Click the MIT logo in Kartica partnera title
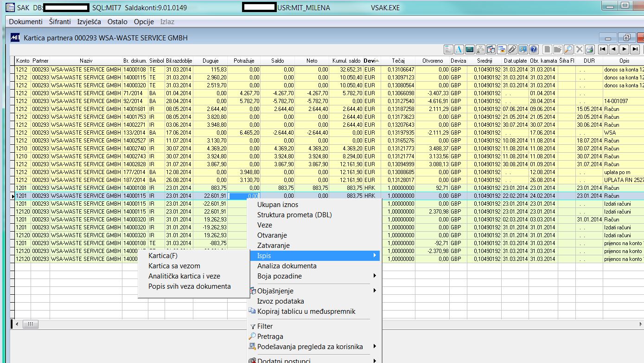Viewport: 644px width, 363px height. click(x=15, y=38)
